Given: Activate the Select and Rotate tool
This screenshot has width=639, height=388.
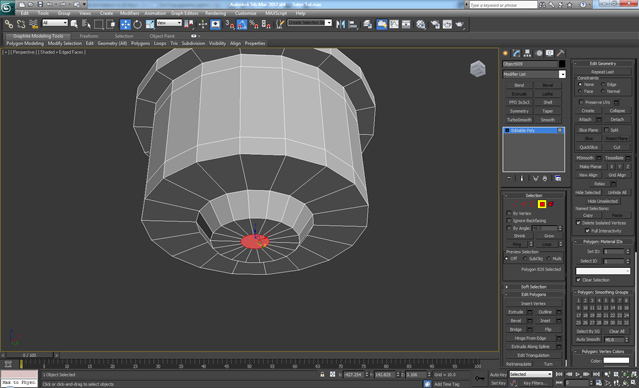Looking at the screenshot, I should click(138, 24).
